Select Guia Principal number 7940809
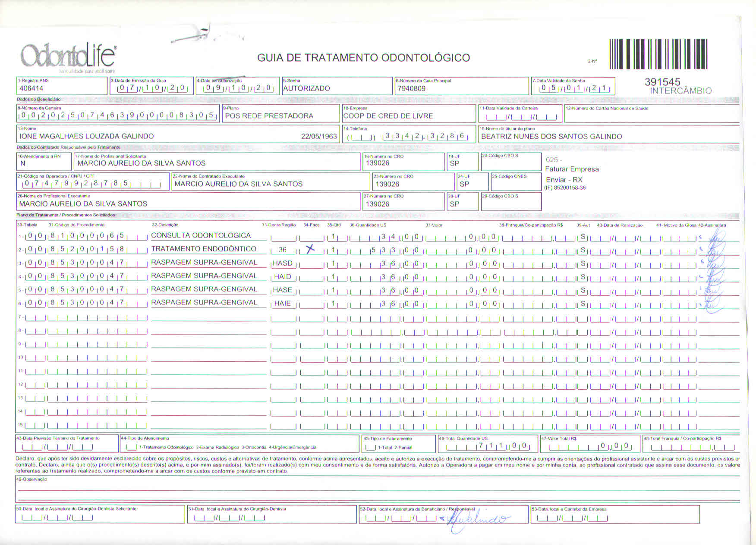This screenshot has width=756, height=545. click(412, 88)
